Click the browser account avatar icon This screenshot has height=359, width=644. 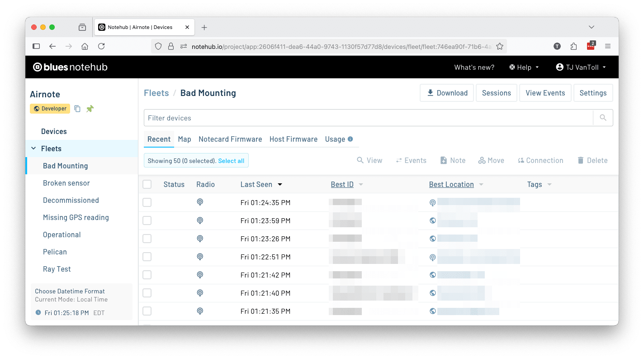(x=557, y=46)
